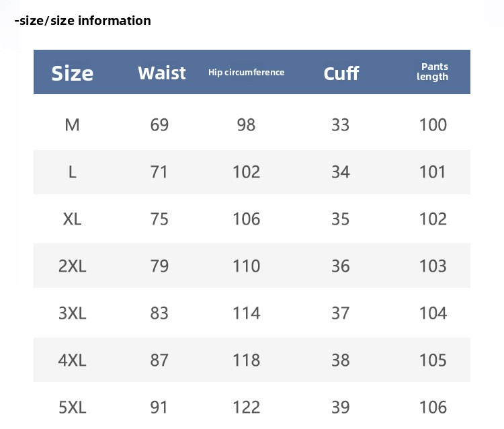The width and height of the screenshot is (504, 429).
Task: Select the 3XL size row label
Action: coord(73,313)
